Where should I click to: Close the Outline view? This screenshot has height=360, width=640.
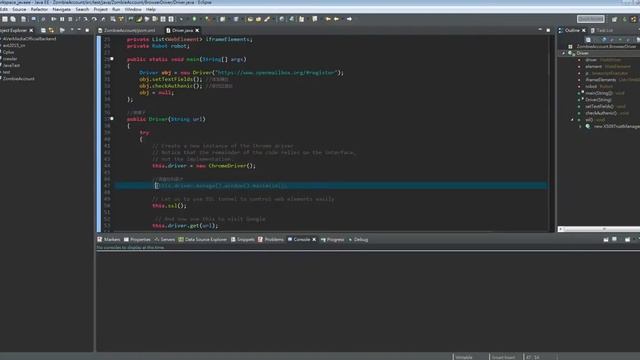coord(584,30)
